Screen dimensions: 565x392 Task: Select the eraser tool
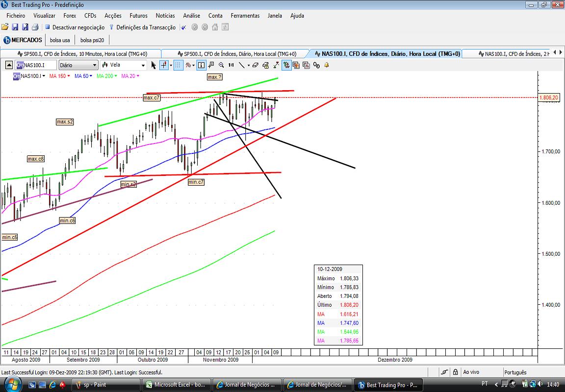256,65
